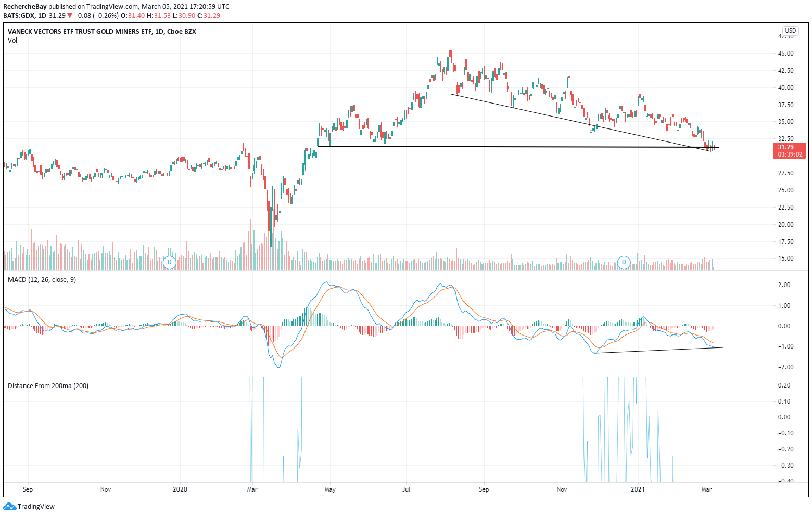812x516 pixels.
Task: Click the 17.50 price axis label
Action: [785, 242]
